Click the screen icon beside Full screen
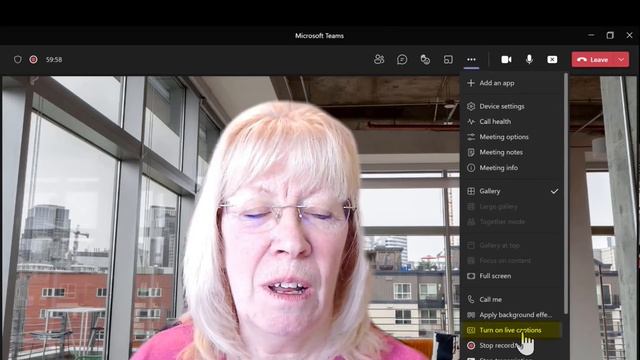Image resolution: width=640 pixels, height=360 pixels. pos(471,276)
